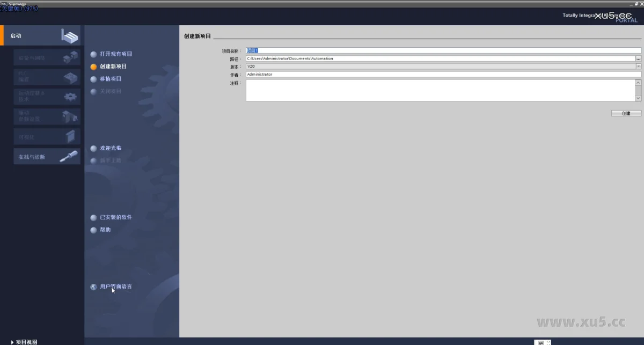Click the factory icon on the 启动 tile

[69, 36]
